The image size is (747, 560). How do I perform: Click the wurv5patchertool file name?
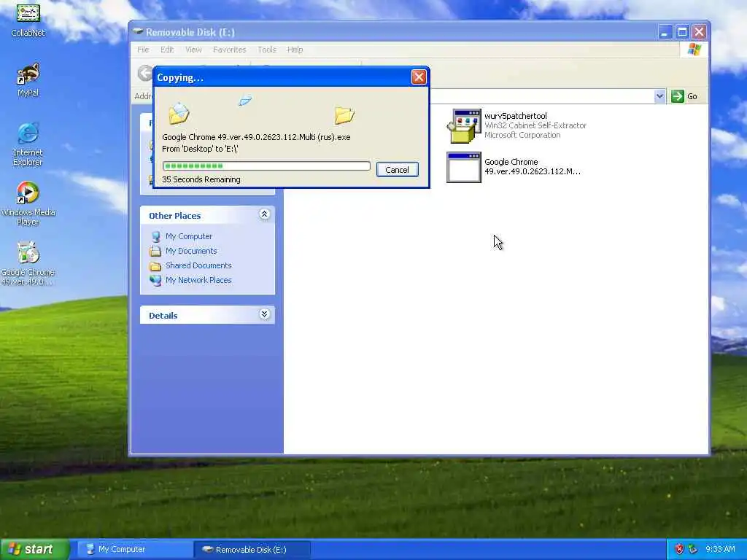point(516,116)
